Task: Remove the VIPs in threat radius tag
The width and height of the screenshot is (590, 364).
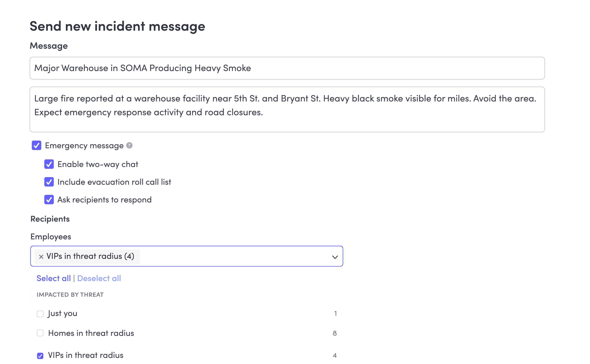Action: pos(41,257)
